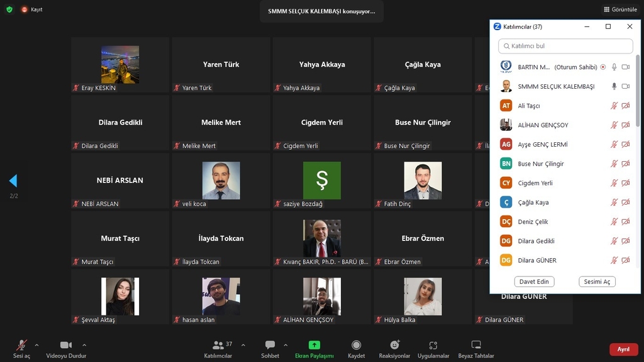Click the green encryption shield icon
This screenshot has width=644, height=362.
pos(9,9)
